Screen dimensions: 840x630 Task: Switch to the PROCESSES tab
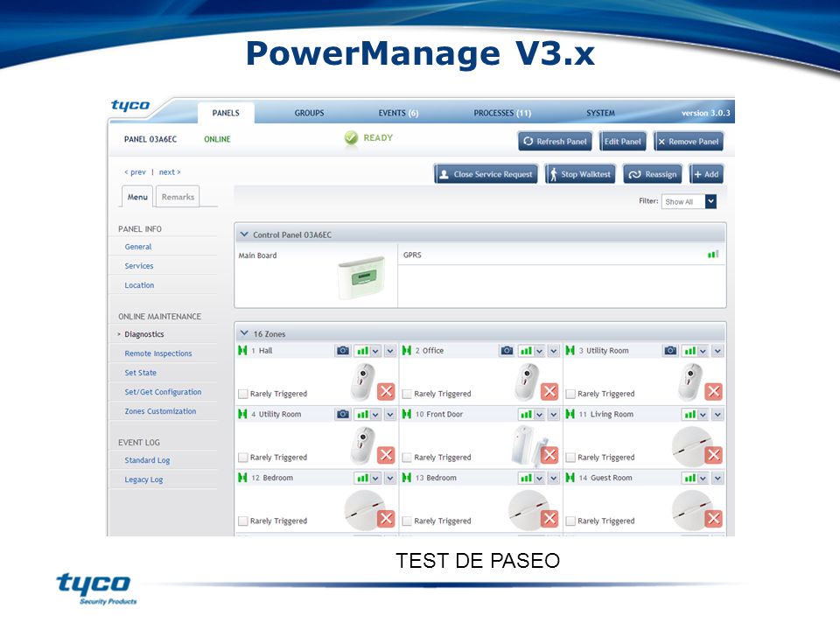click(502, 113)
